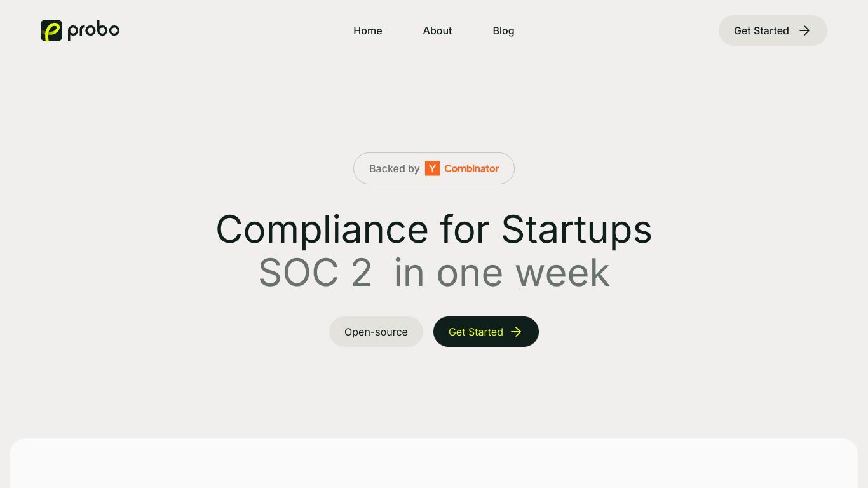Click the white content card at bottom

pyautogui.click(x=434, y=463)
